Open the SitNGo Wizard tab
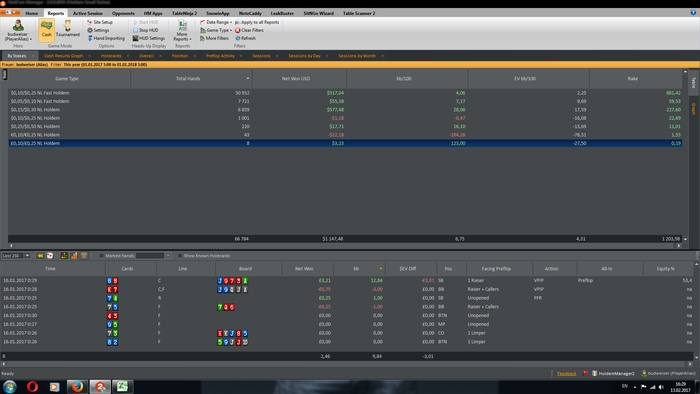Screen dimensions: 700x394 pyautogui.click(x=318, y=13)
